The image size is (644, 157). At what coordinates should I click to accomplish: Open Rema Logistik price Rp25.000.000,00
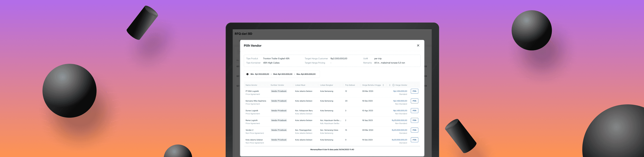399,120
